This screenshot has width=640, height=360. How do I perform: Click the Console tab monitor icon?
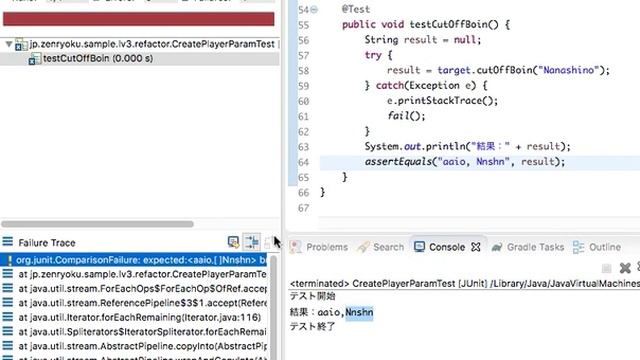(x=419, y=247)
